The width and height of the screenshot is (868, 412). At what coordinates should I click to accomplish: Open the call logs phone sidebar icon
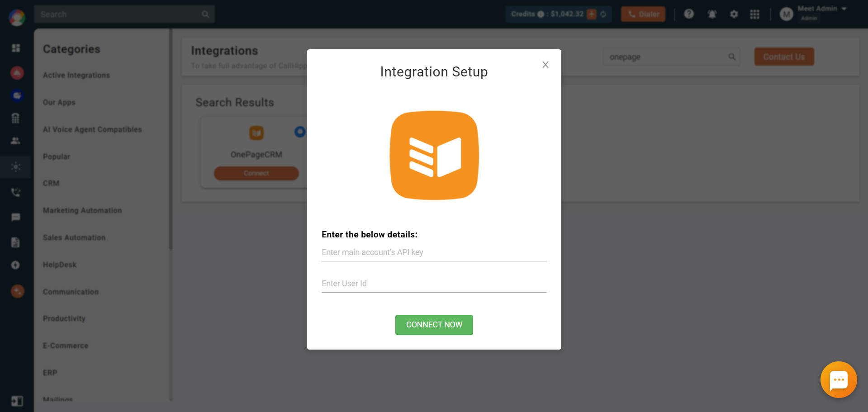click(16, 192)
